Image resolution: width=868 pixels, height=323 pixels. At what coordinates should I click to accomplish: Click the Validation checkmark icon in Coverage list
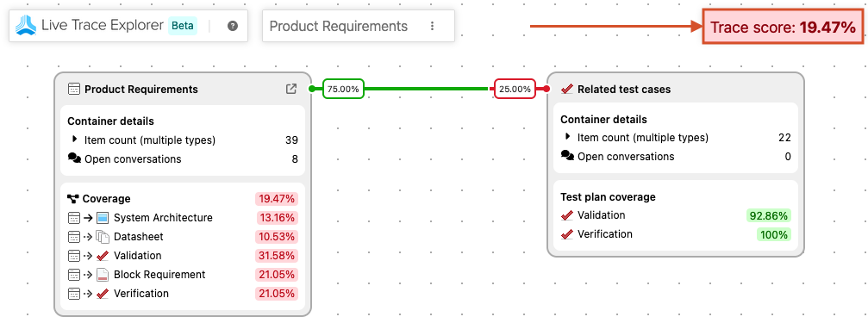pos(103,256)
